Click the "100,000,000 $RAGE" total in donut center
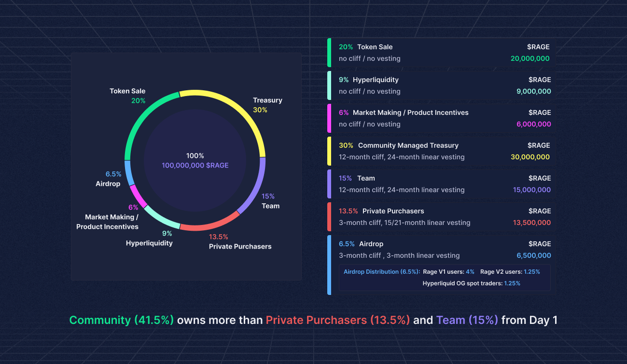627x364 pixels. coord(195,166)
